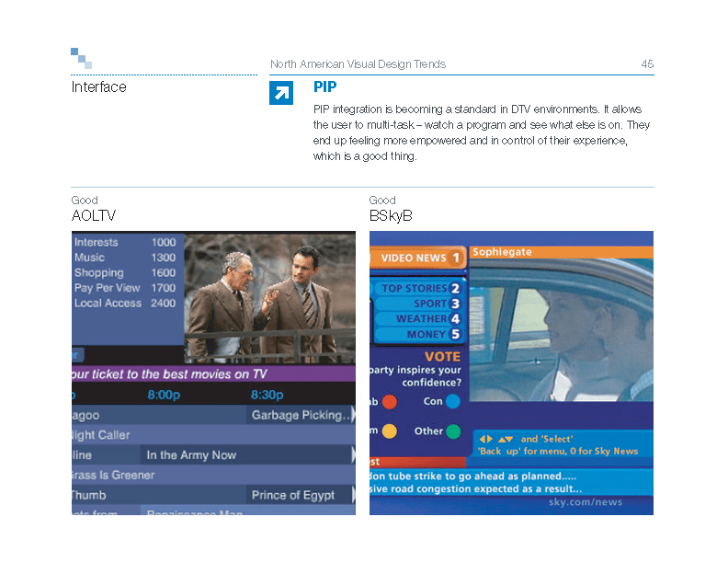Click the purple movies ticket banner

tap(213, 373)
